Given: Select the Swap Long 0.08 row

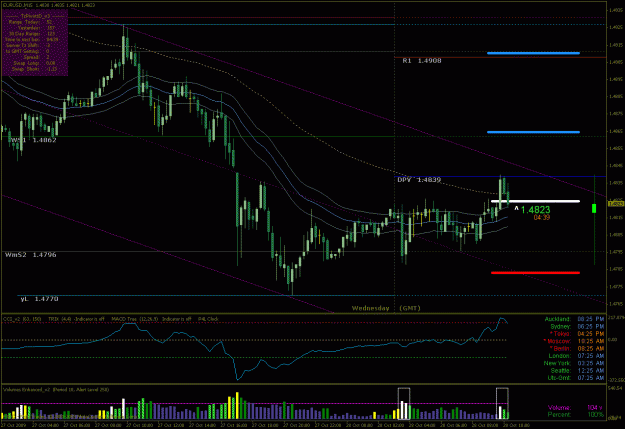Looking at the screenshot, I should pos(34,63).
